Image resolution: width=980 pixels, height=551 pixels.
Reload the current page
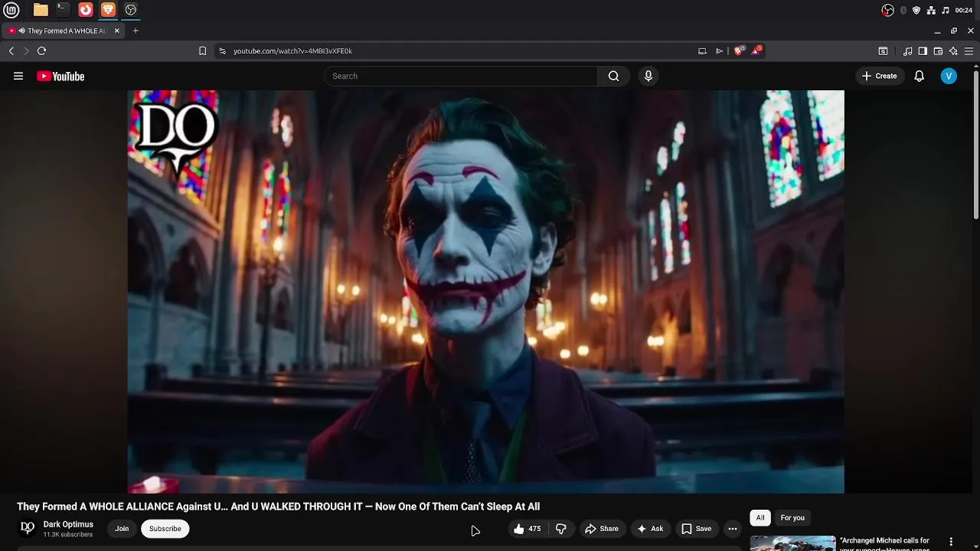coord(41,51)
